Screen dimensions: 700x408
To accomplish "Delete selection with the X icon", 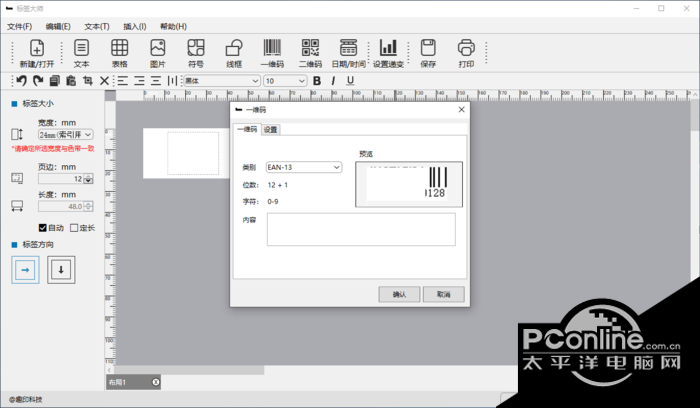I will [104, 81].
